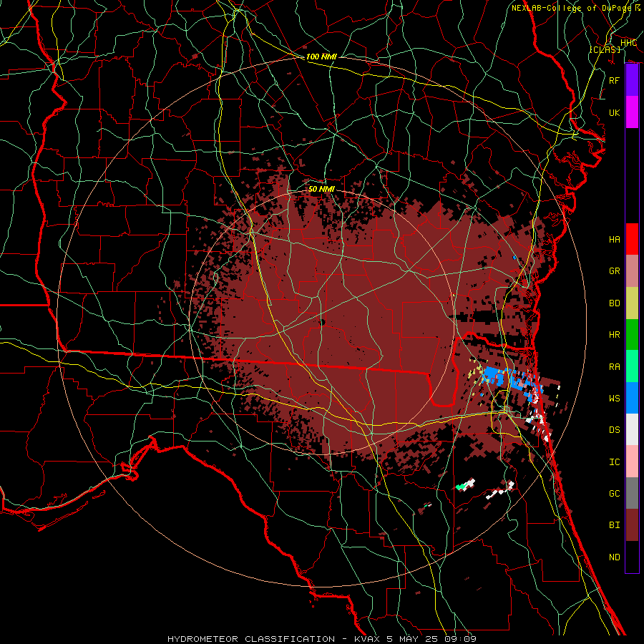644x644 pixels.
Task: Click the [CLAS] units label
Action: pos(605,49)
